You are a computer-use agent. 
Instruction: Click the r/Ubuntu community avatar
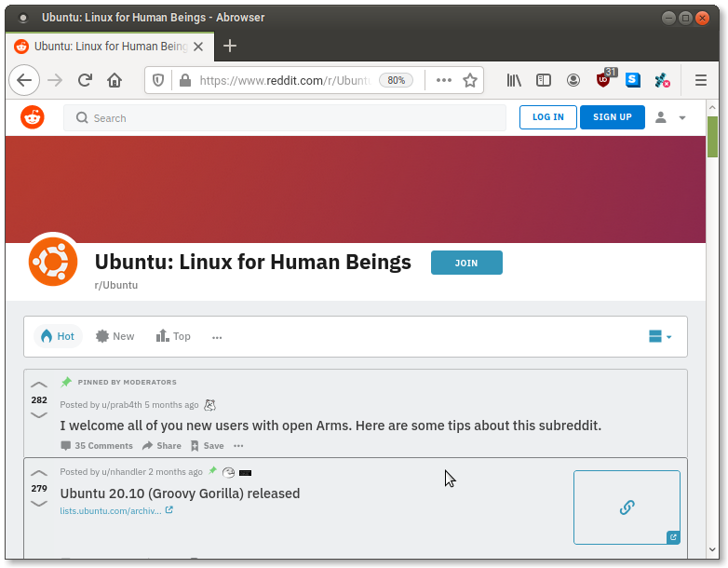(x=53, y=262)
